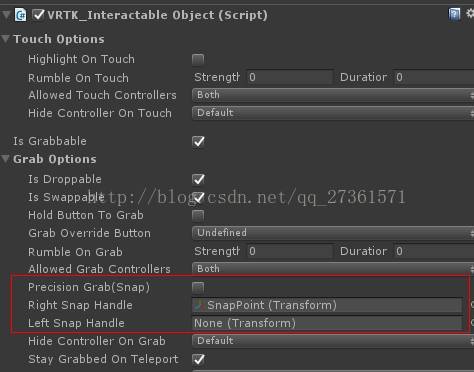This screenshot has height=372, width=474.
Task: Open the Allowed Grab Controllers dropdown
Action: click(333, 269)
